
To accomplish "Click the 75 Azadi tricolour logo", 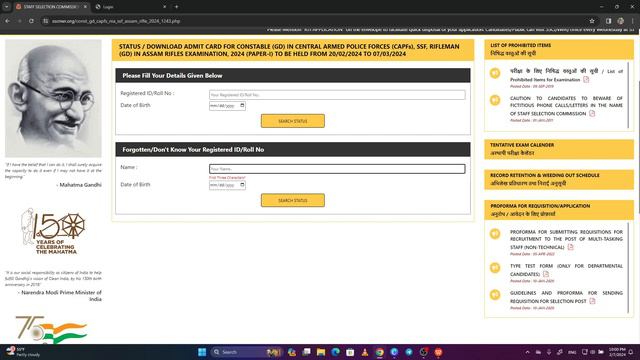I will [x=51, y=329].
